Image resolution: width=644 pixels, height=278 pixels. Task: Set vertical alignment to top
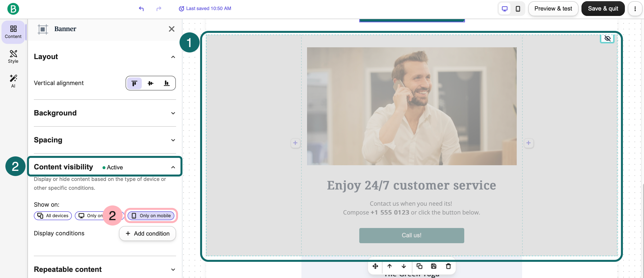(134, 83)
